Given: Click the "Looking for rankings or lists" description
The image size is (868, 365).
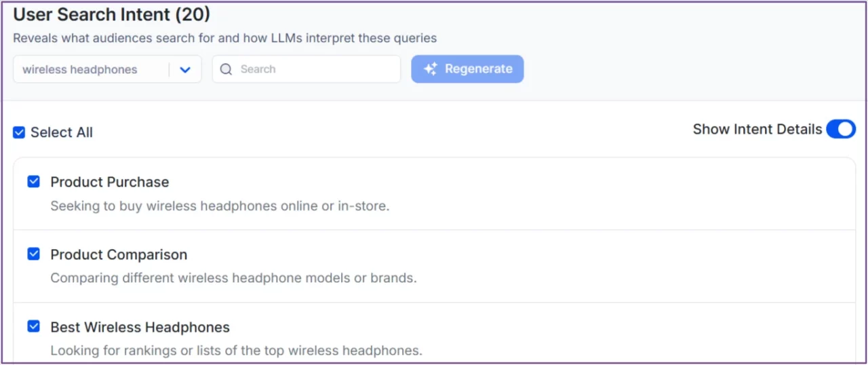Looking at the screenshot, I should [x=236, y=351].
